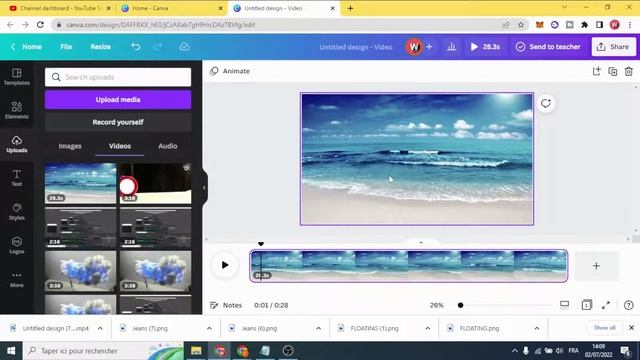The width and height of the screenshot is (640, 360).
Task: Click the timeline play button
Action: [224, 265]
